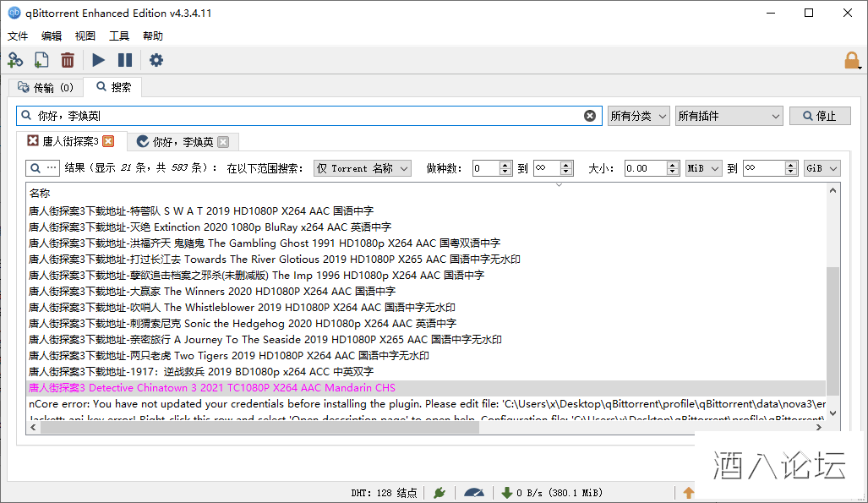This screenshot has width=868, height=503.
Task: Switch to the 传输 (0) tab
Action: 46,87
